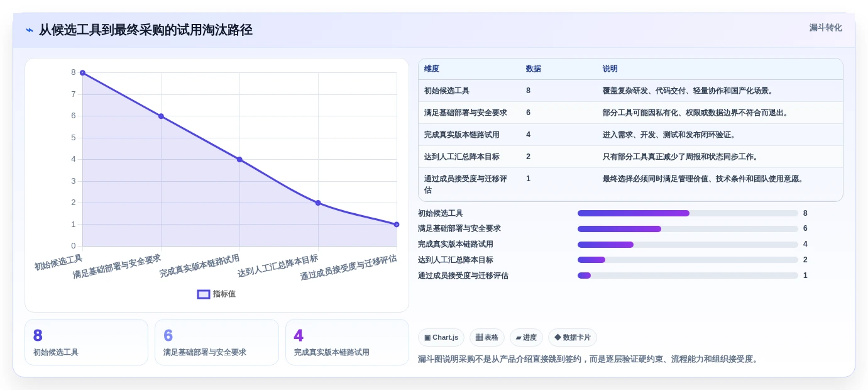Click the 进度 tag chip
Viewport: 868px width, 390px height.
526,338
